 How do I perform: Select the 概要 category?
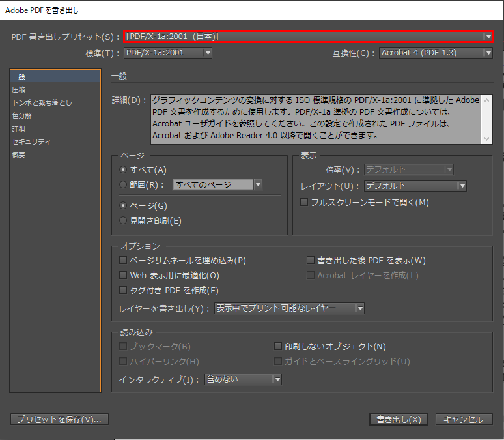(x=55, y=155)
